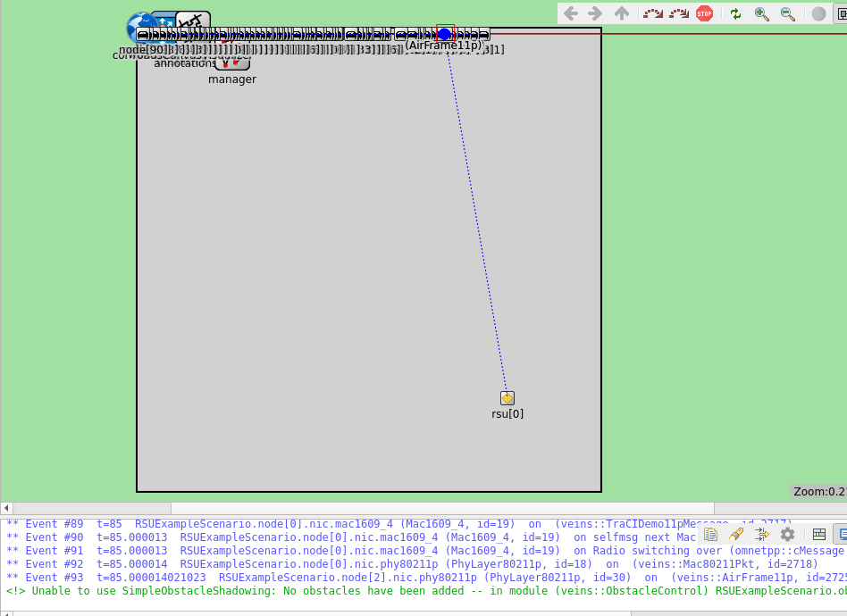Click the line-chart module icon by the globe
Image resolution: width=847 pixels, height=616 pixels.
coord(193,21)
